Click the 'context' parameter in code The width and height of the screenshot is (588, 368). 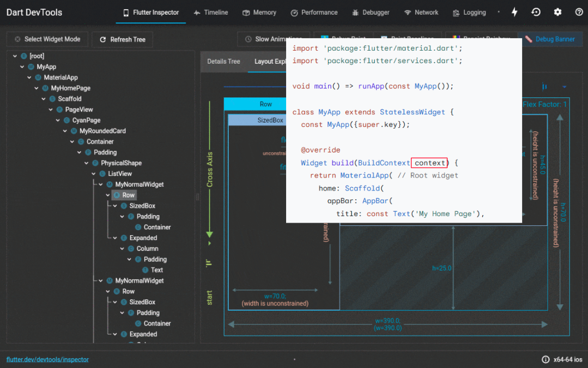coord(429,163)
